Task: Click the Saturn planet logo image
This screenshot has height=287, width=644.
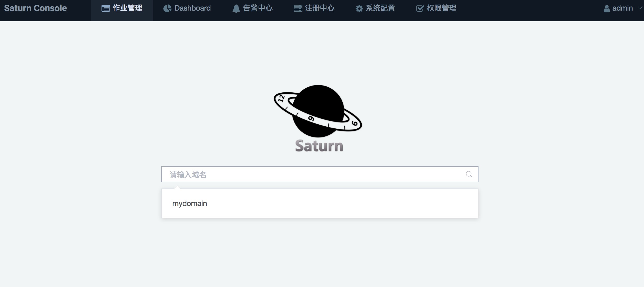Action: click(318, 111)
